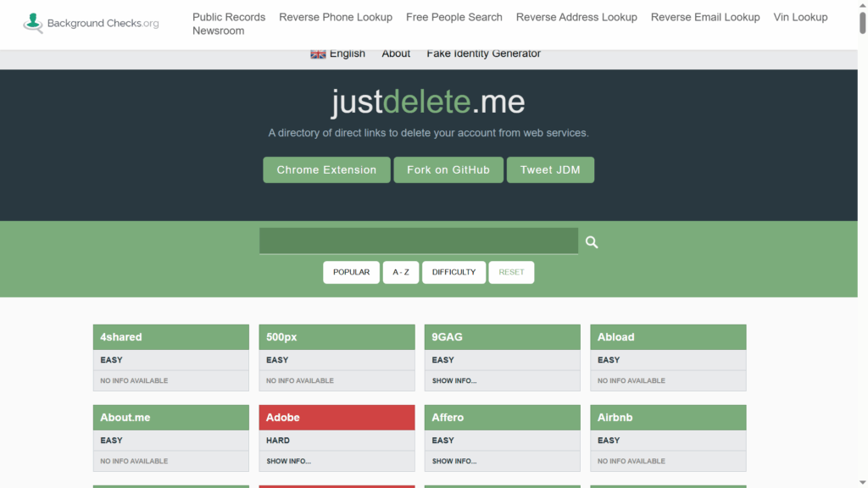Sort services by Popular
Viewport: 868px width, 488px height.
click(352, 272)
